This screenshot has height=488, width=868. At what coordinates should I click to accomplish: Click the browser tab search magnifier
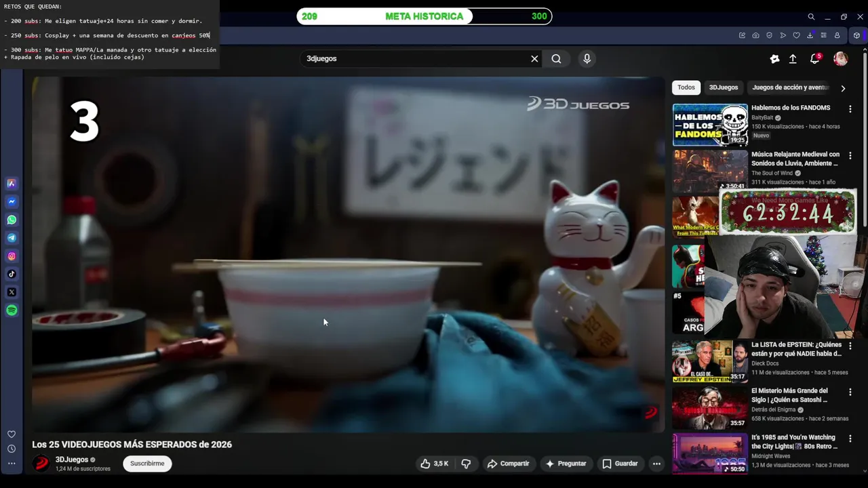811,17
